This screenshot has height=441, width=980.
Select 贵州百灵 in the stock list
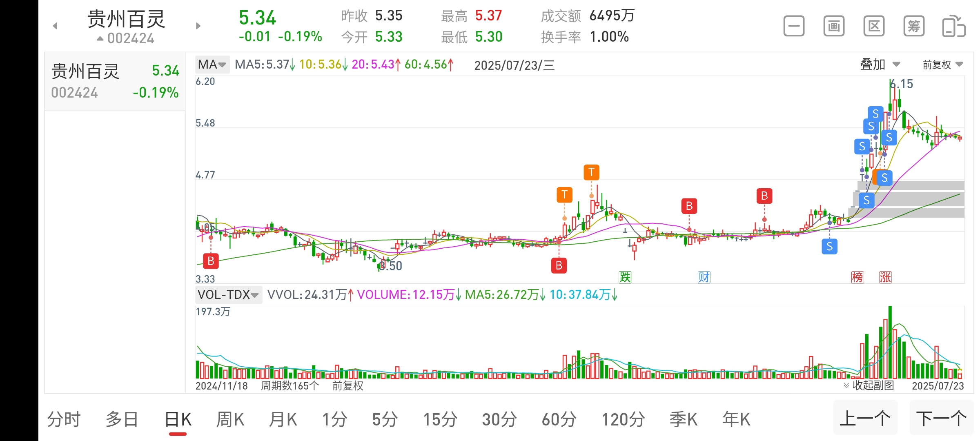pyautogui.click(x=115, y=81)
